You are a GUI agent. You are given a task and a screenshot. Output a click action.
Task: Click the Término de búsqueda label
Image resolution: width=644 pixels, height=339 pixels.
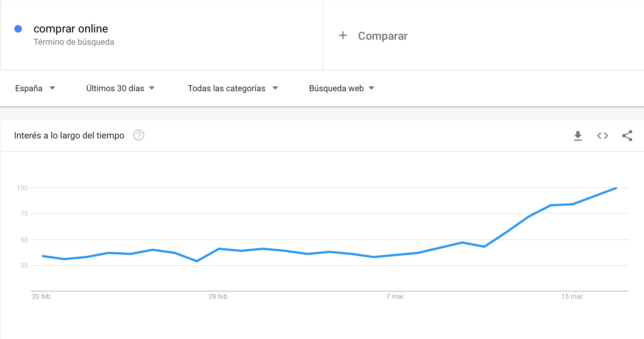pyautogui.click(x=74, y=42)
